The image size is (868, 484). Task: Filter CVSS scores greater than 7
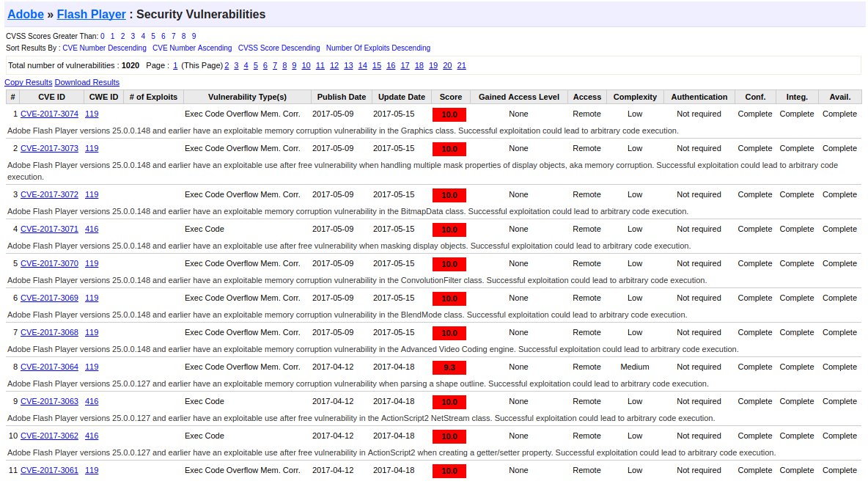click(x=173, y=36)
